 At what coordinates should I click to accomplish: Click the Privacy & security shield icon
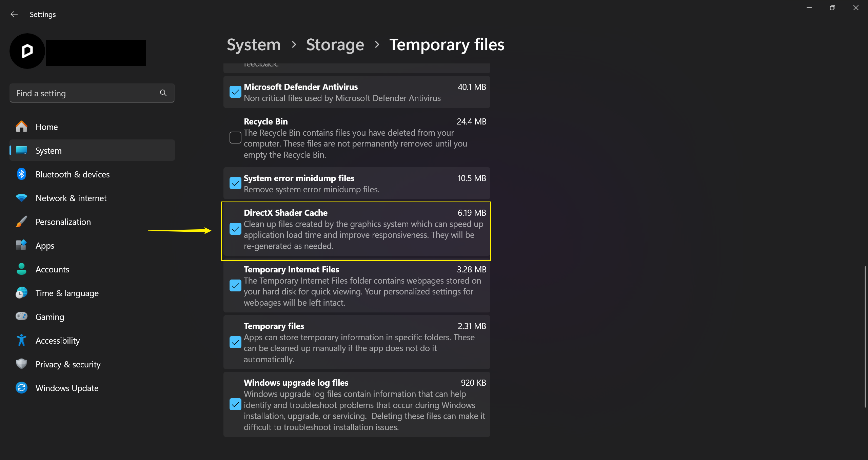tap(21, 364)
